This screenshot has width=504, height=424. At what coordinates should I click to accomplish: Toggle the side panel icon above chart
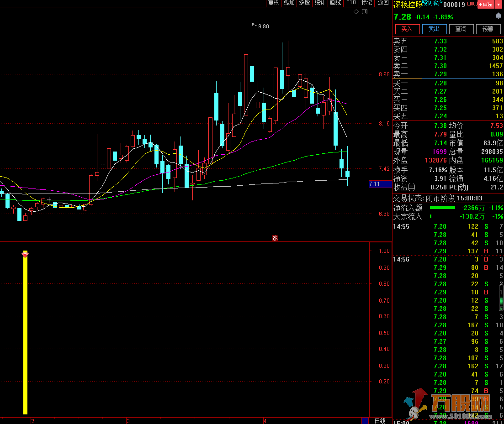coord(365,11)
